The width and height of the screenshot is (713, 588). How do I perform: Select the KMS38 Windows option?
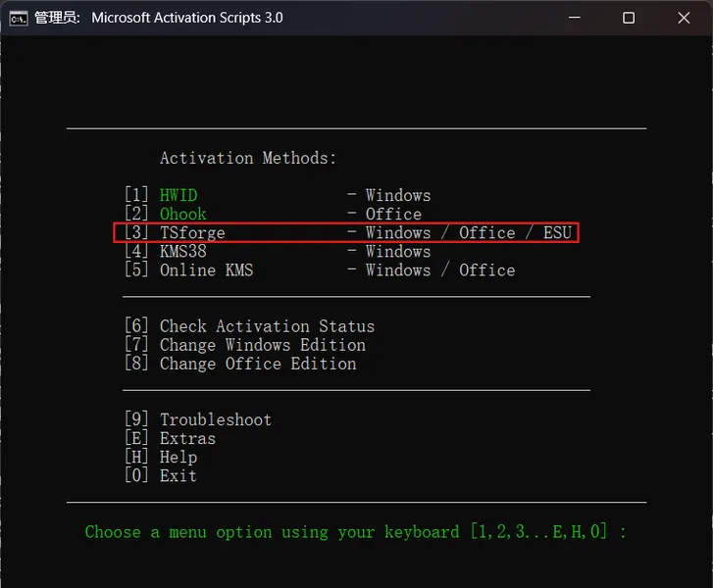click(x=183, y=251)
